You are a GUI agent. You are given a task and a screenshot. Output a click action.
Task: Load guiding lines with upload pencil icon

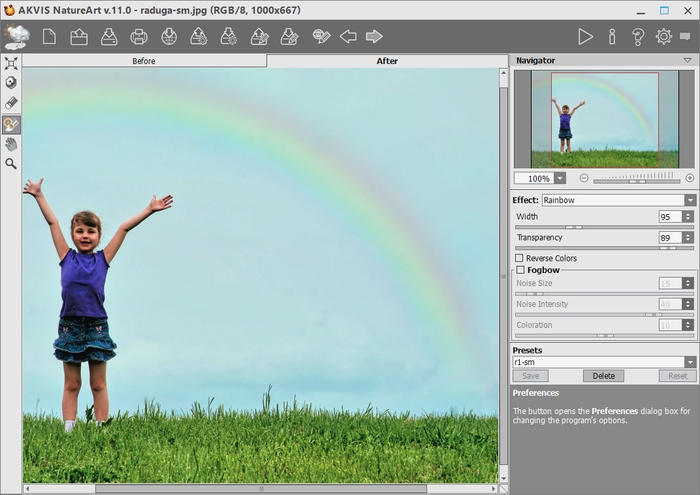coord(259,37)
